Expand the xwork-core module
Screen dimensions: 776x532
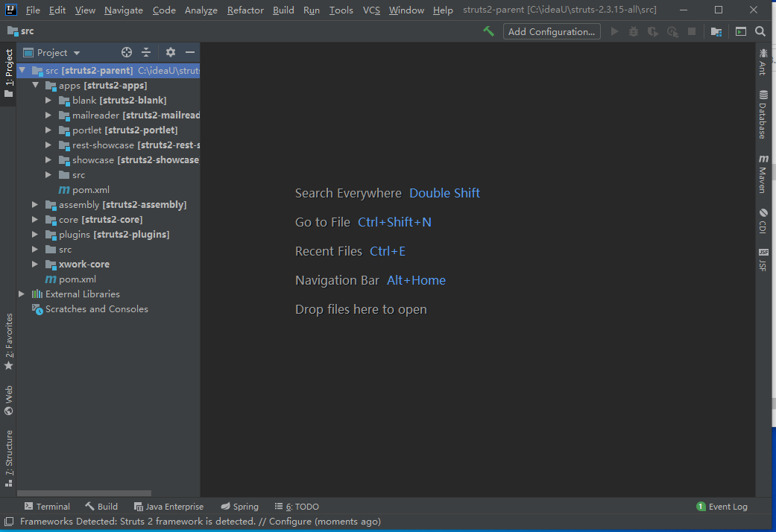click(x=35, y=265)
